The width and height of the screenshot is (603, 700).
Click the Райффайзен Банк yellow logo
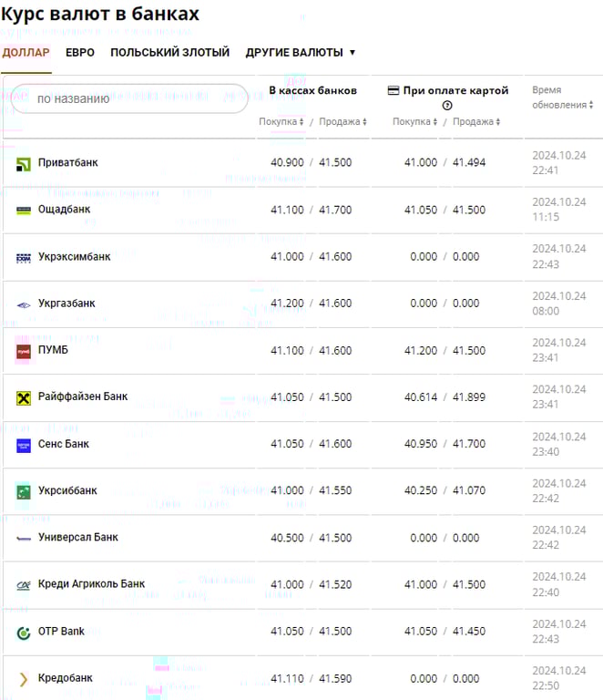[x=24, y=397]
